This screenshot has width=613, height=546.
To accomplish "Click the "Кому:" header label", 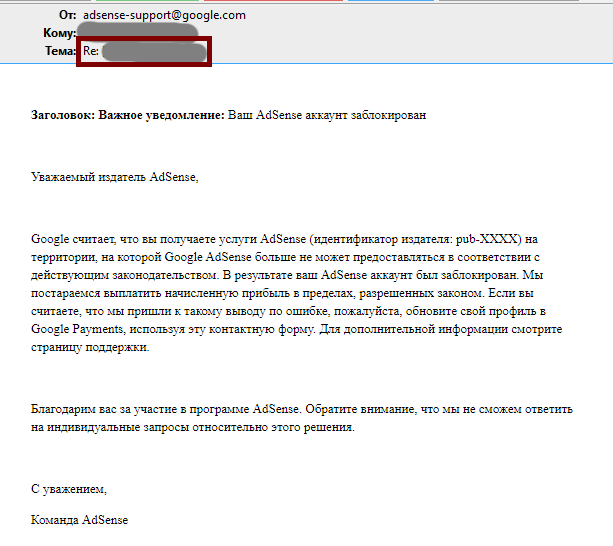I will coord(59,33).
